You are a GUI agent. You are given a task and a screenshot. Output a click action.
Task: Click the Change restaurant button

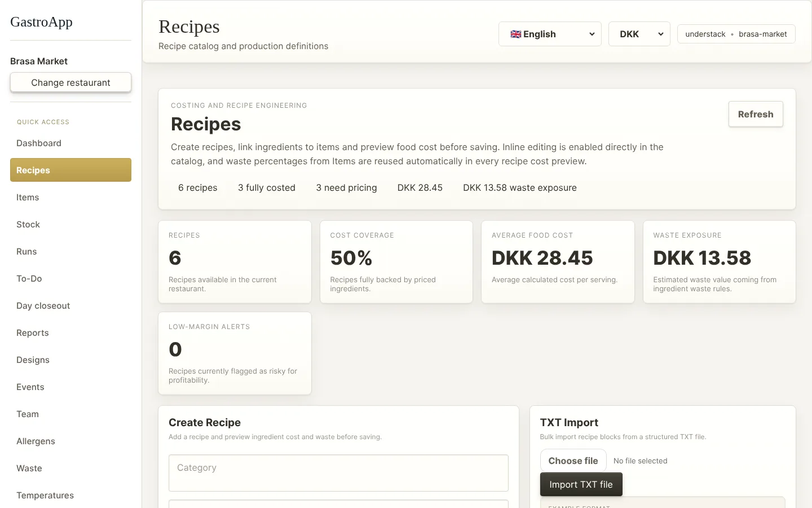(70, 82)
